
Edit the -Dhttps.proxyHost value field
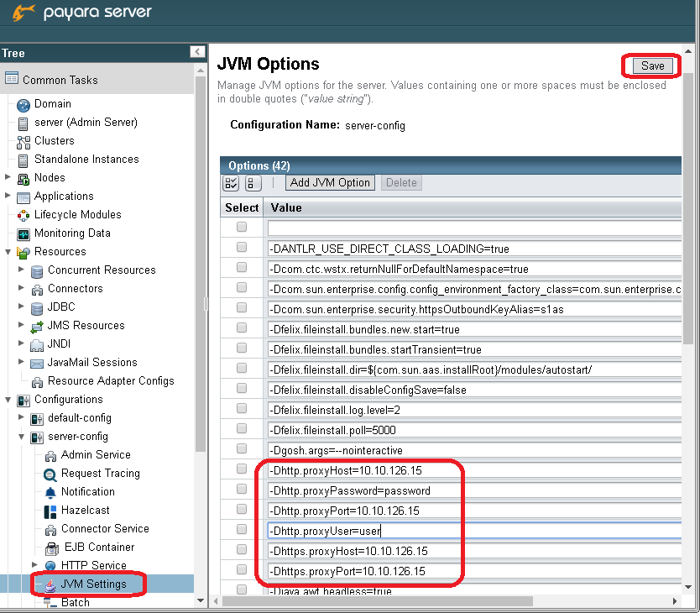tap(474, 551)
